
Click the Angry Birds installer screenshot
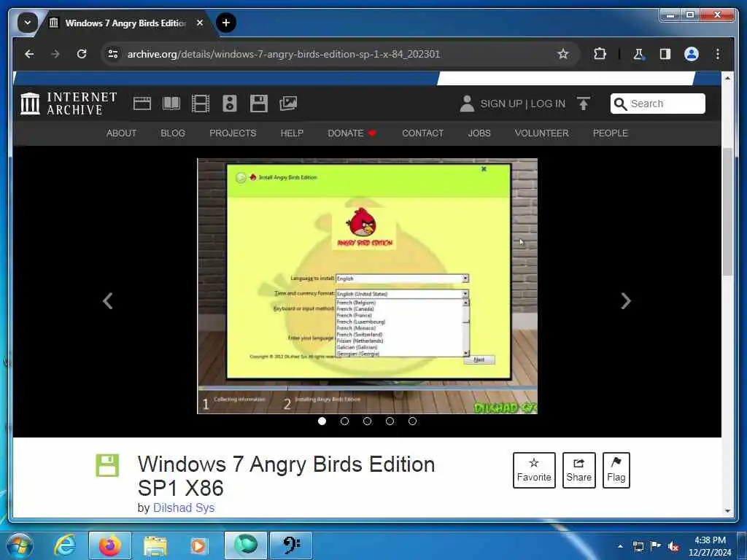tap(368, 286)
